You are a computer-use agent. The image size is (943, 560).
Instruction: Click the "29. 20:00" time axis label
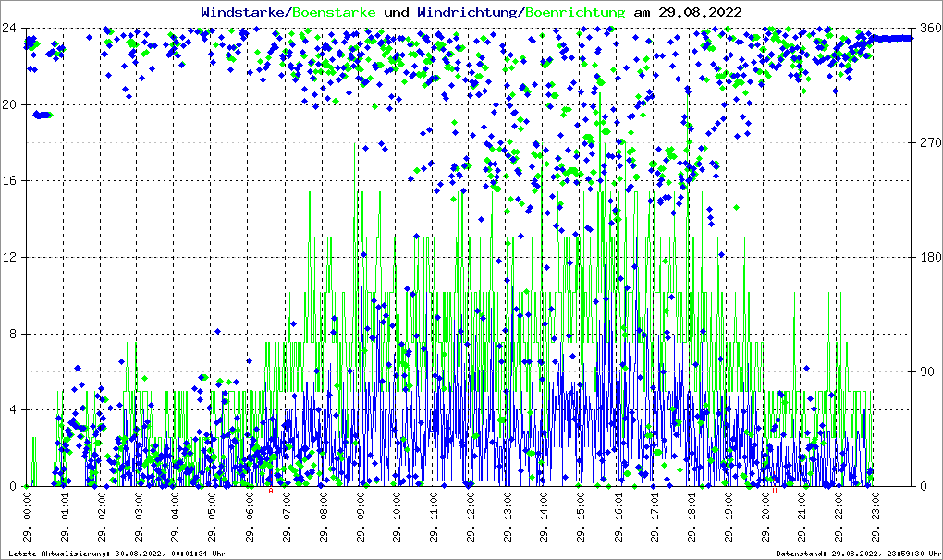coord(765,517)
